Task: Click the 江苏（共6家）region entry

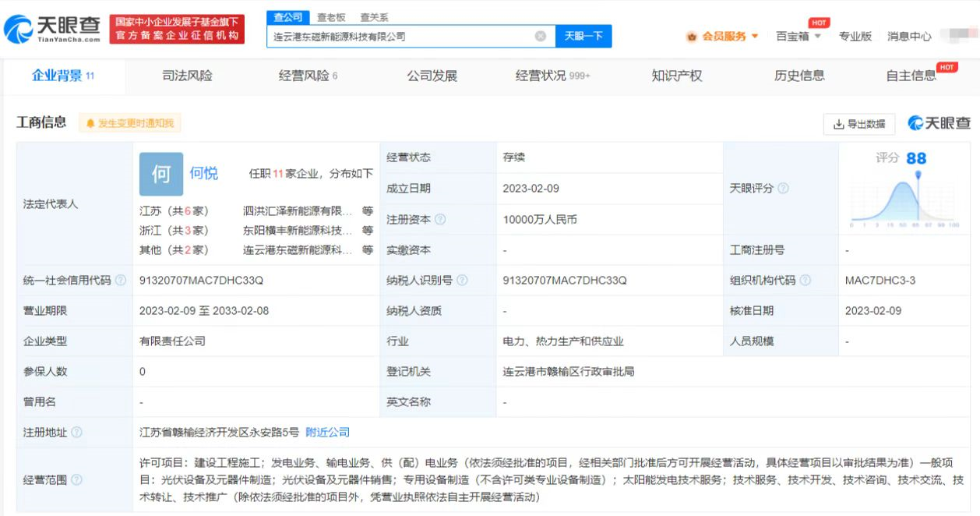Action: pyautogui.click(x=174, y=210)
